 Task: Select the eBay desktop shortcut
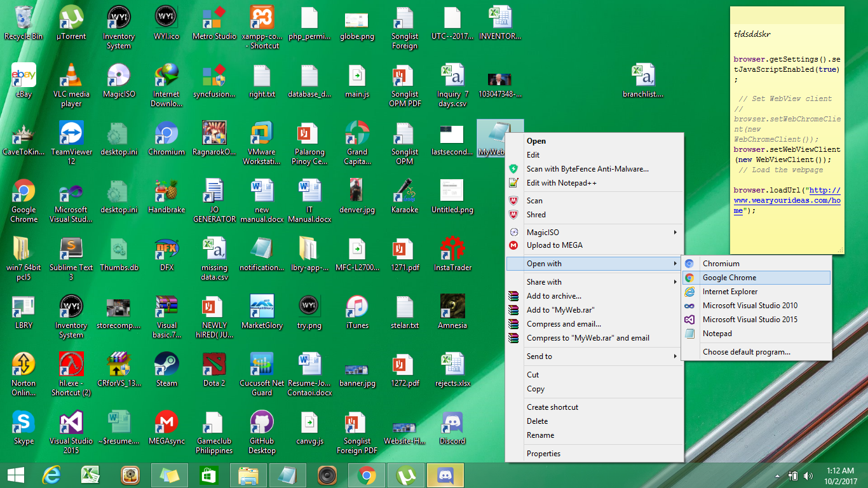(x=24, y=81)
